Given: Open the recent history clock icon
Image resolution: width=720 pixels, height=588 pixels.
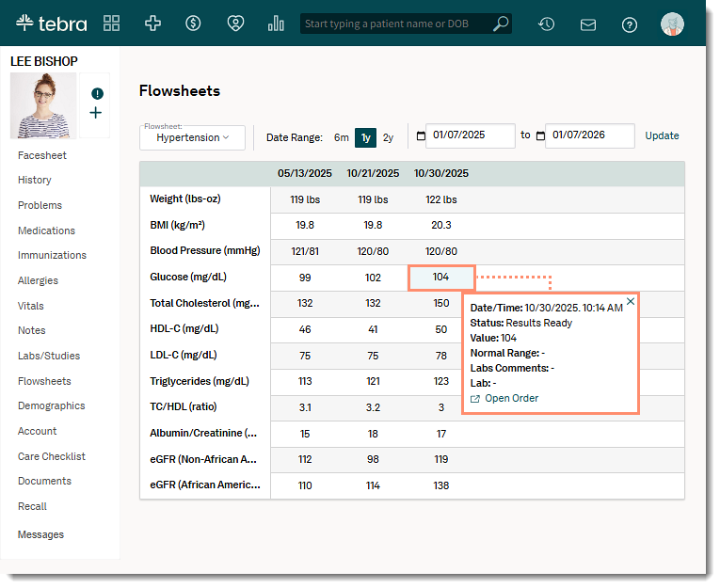Looking at the screenshot, I should (x=546, y=24).
